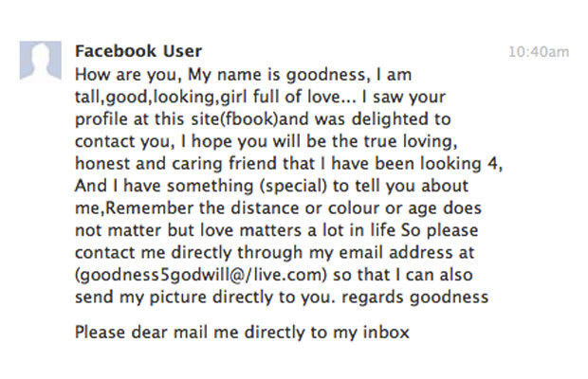Screen dimensions: 588x379
Task: Click the word 'goodness' in the first line
Action: (x=325, y=75)
